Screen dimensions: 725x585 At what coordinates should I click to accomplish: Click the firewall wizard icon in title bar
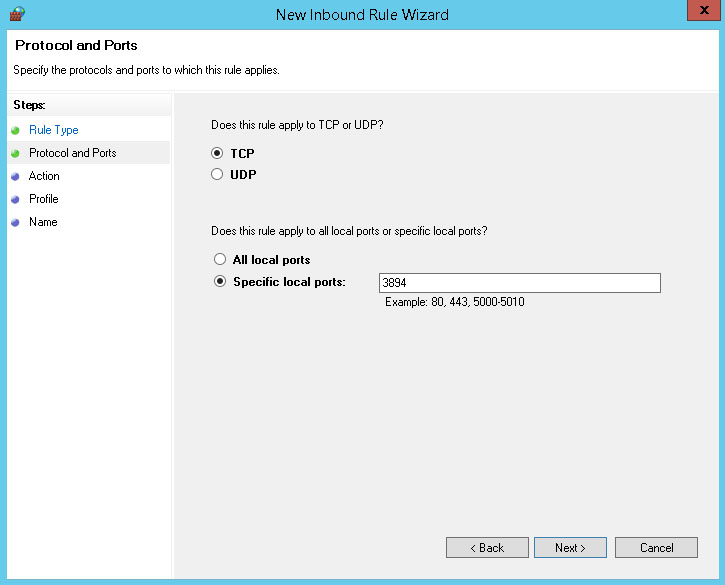pyautogui.click(x=17, y=14)
